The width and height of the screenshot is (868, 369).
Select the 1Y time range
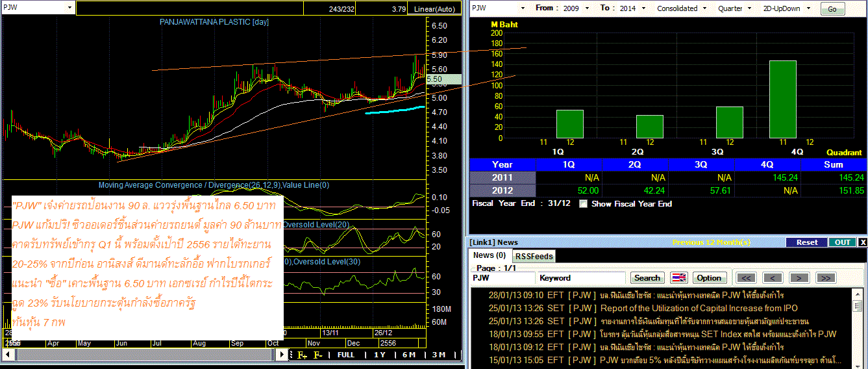380,355
